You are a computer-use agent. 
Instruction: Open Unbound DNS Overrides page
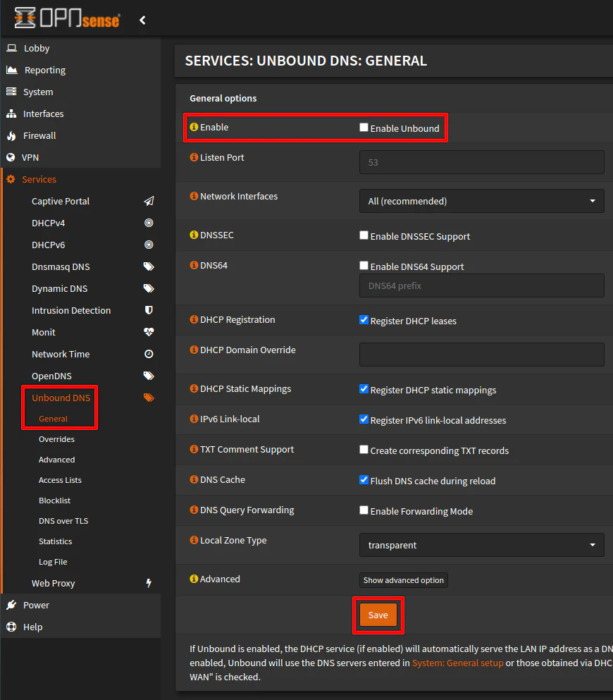point(56,439)
